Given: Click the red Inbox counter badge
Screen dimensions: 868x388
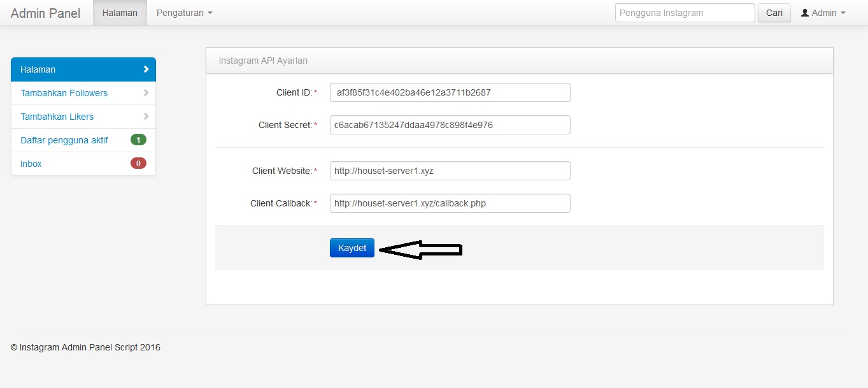Looking at the screenshot, I should (x=139, y=163).
